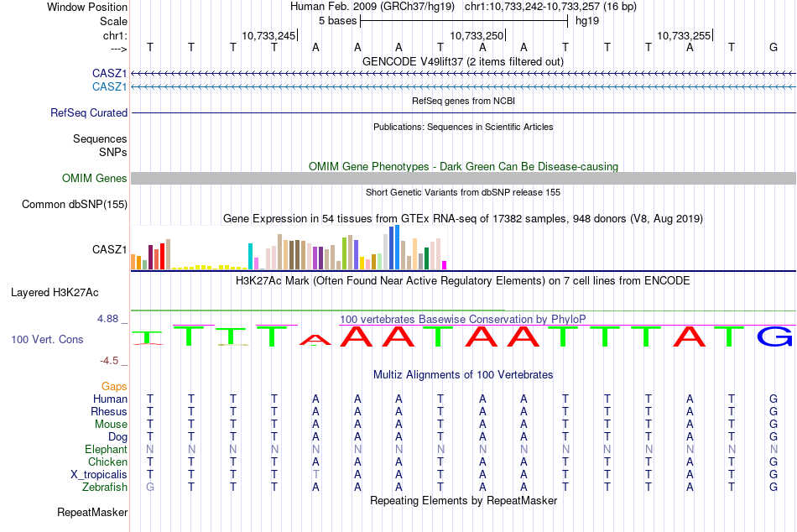Click the 'H3K27Ac Mark' ENCODE track title
Screen dimensions: 797x532
[x=463, y=281]
